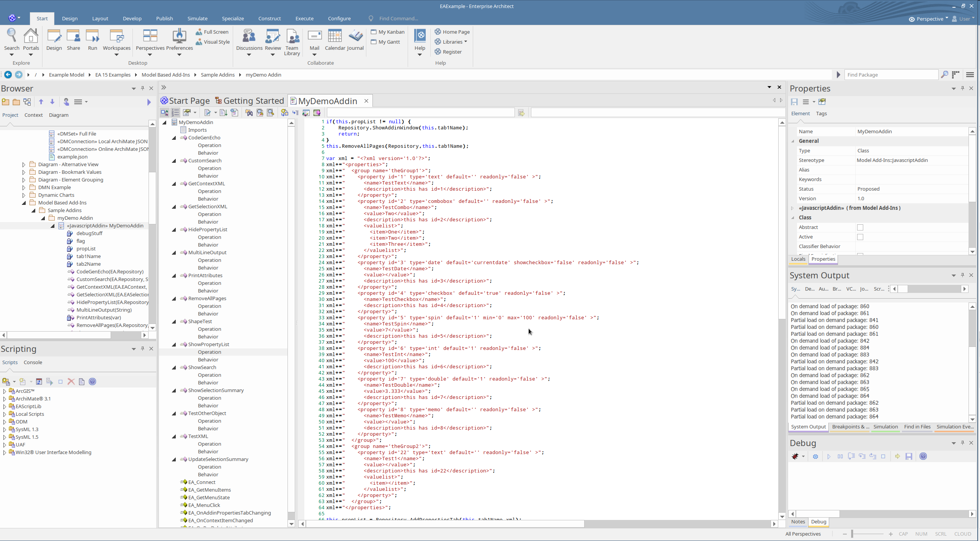Enable the Abstract checkbox in Properties
The width and height of the screenshot is (980, 541).
[860, 227]
